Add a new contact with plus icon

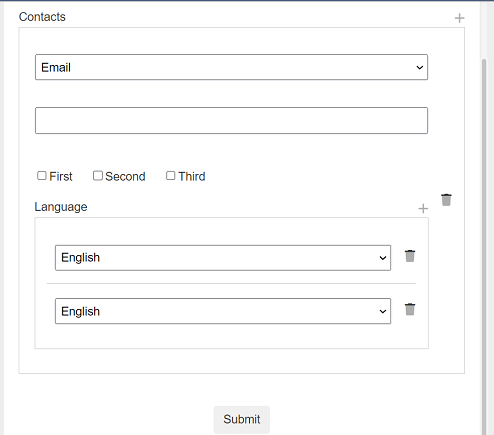(x=459, y=18)
